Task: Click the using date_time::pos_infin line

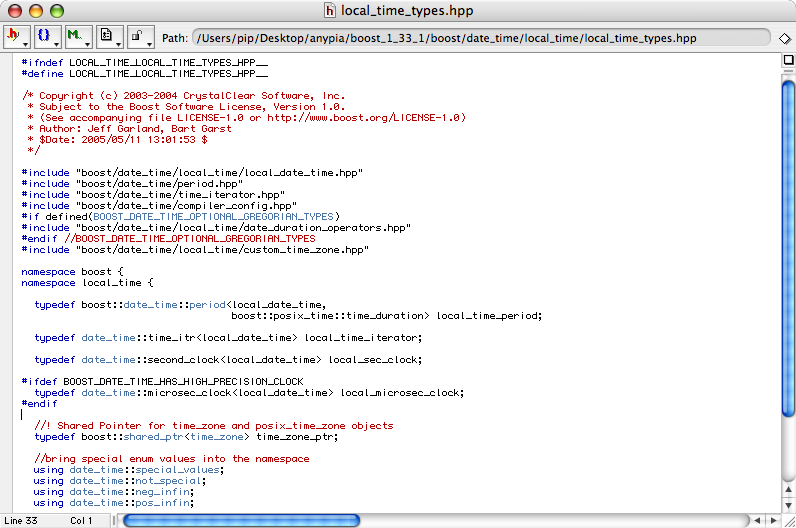Action: coord(114,503)
